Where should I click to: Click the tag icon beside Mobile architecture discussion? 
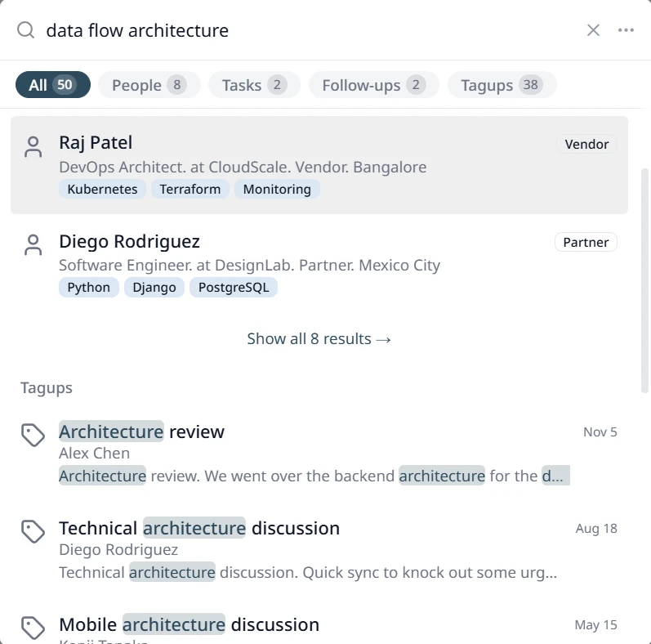click(33, 628)
